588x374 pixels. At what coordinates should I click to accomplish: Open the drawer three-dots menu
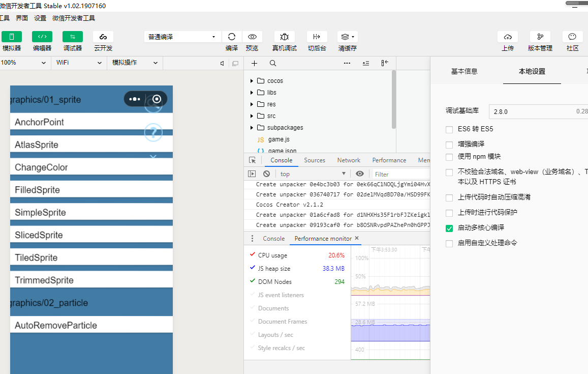[x=253, y=239]
